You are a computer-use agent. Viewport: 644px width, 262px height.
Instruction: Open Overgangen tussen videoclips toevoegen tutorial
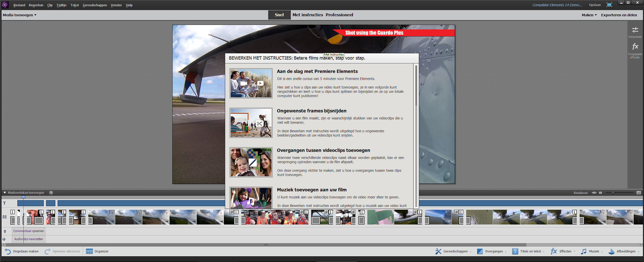click(324, 150)
